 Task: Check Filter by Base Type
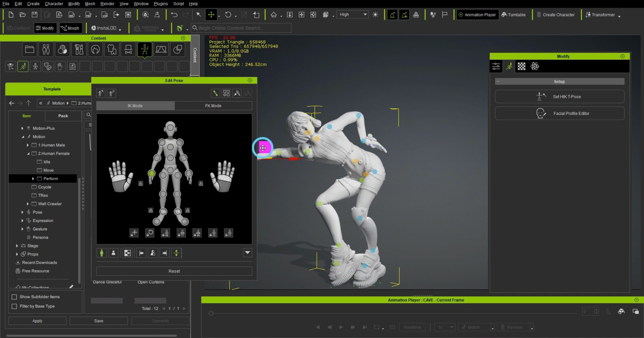point(14,306)
